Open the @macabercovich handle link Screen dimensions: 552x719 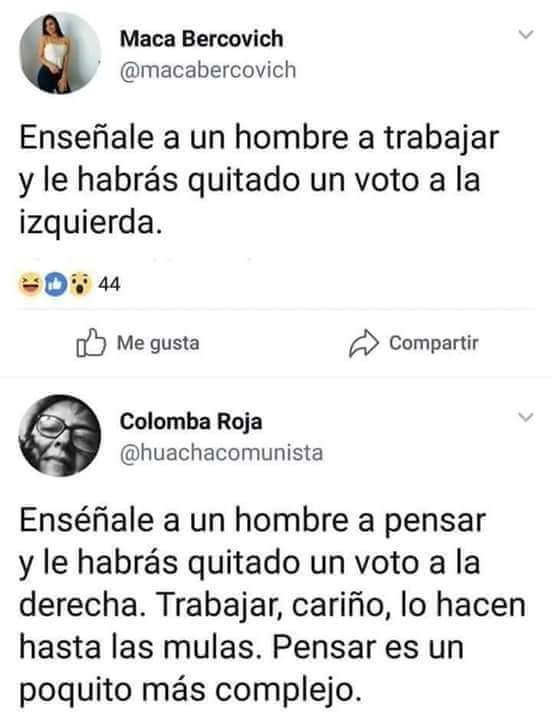click(x=208, y=70)
